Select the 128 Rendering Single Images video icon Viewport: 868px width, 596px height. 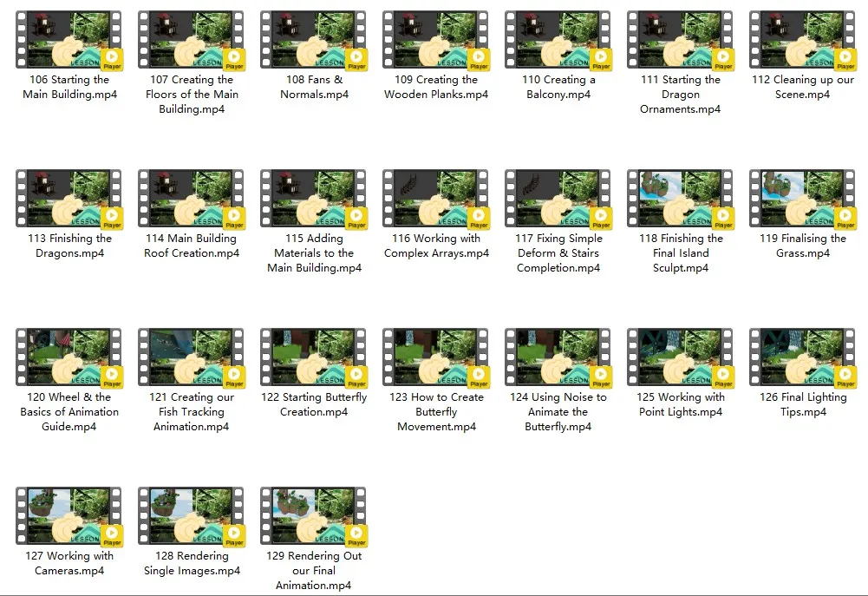point(192,517)
